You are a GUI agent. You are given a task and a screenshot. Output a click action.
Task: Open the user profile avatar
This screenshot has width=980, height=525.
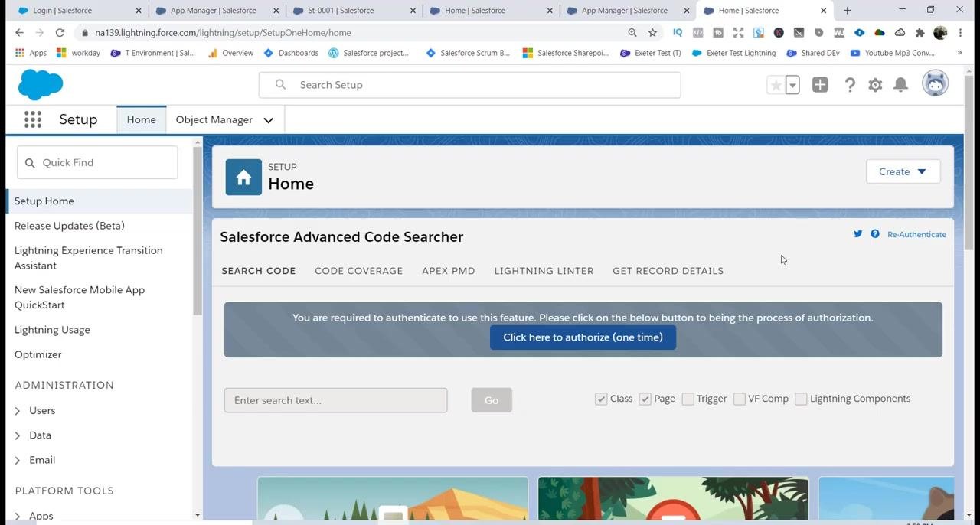pos(935,83)
